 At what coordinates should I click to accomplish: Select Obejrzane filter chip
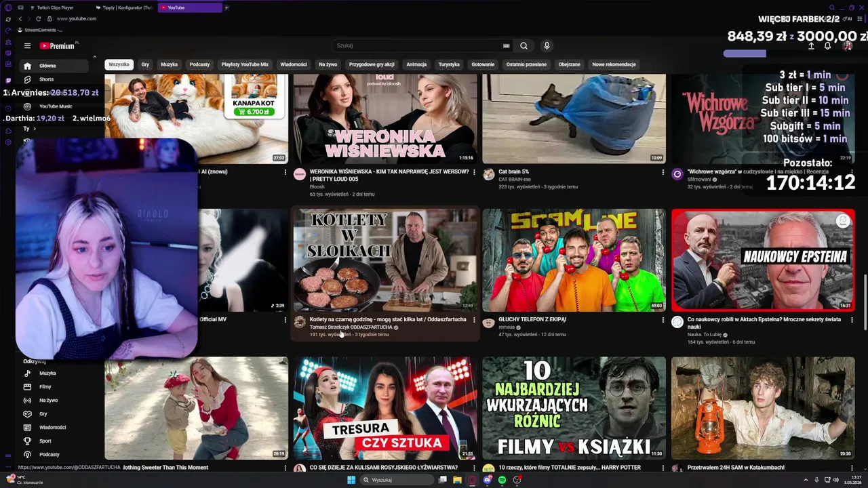point(569,64)
